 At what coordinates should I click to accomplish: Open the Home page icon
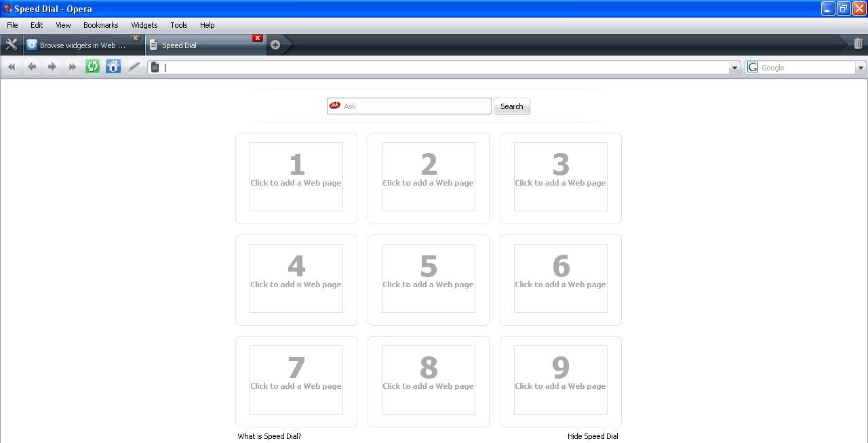pyautogui.click(x=113, y=66)
